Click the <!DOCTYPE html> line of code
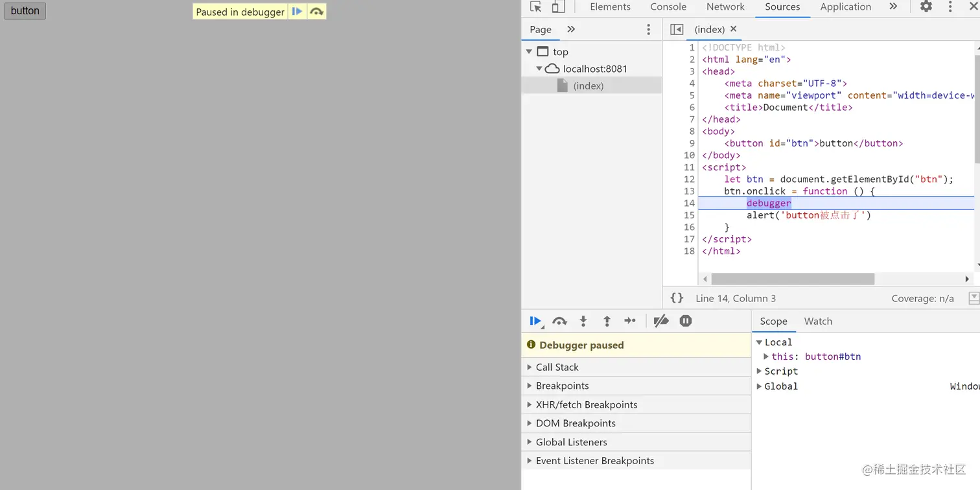 [x=743, y=47]
